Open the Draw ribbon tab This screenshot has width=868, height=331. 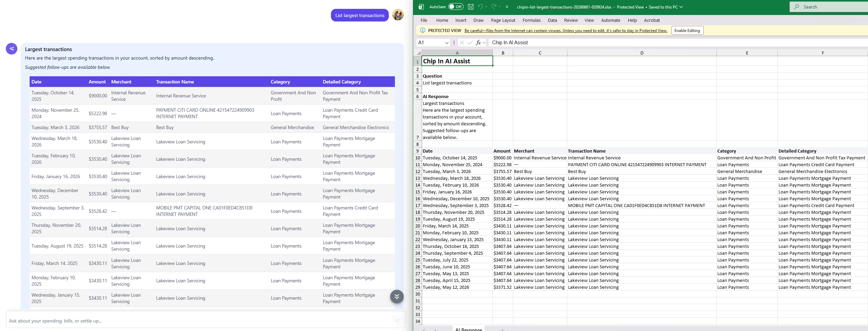(478, 20)
